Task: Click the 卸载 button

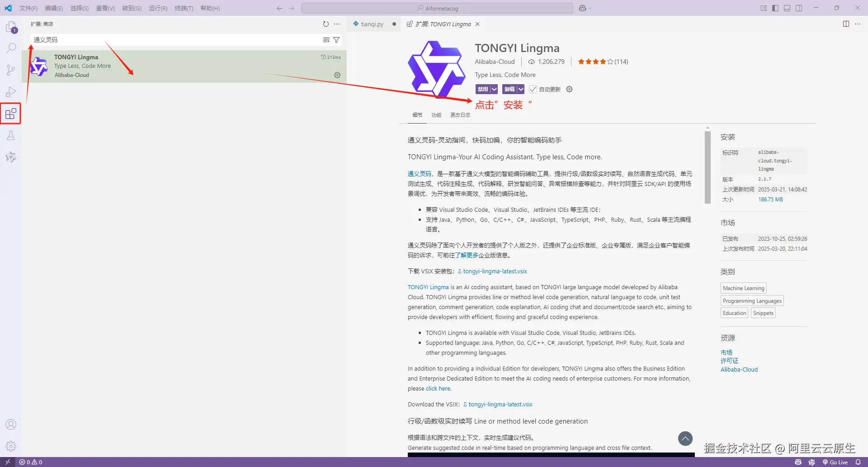Action: [509, 89]
